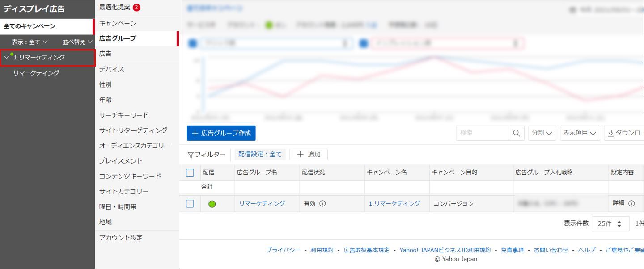Open プレイスメント menu item
The width and height of the screenshot is (644, 269).
coord(121,161)
